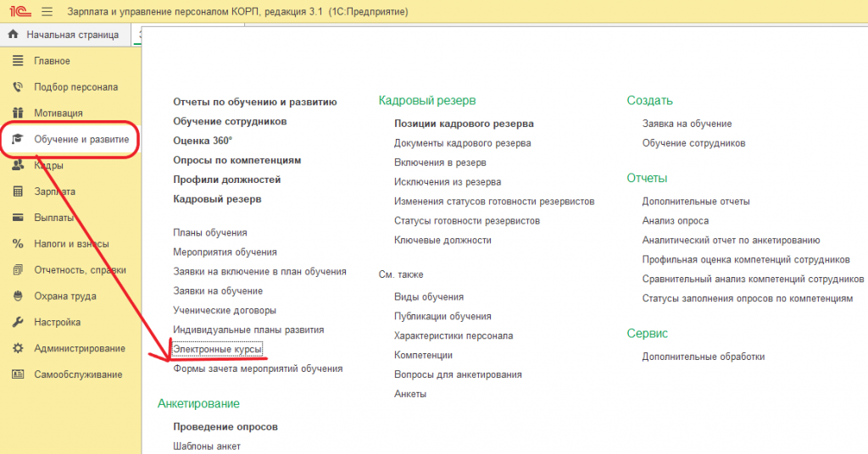Open the Самообслуживание section label

tap(78, 374)
